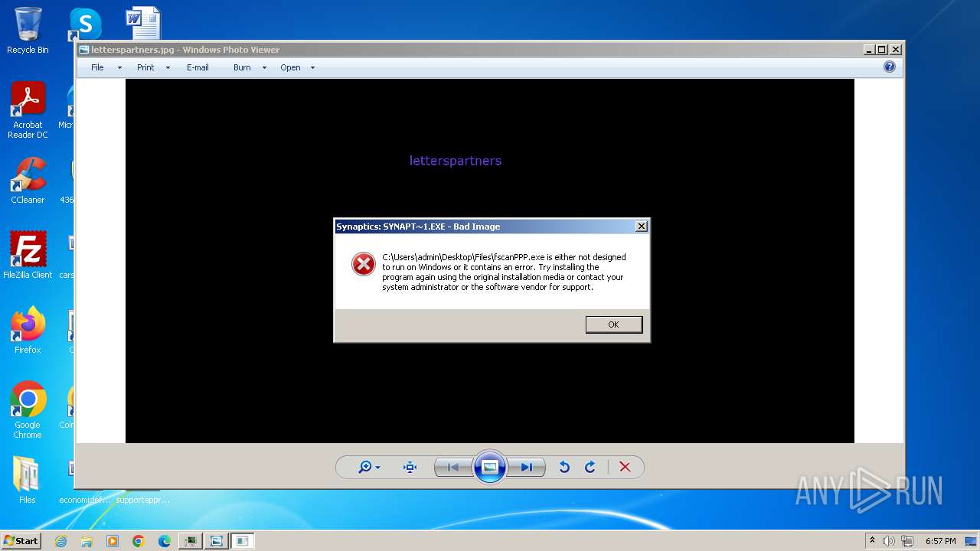
Task: Go to the next picture
Action: 527,467
